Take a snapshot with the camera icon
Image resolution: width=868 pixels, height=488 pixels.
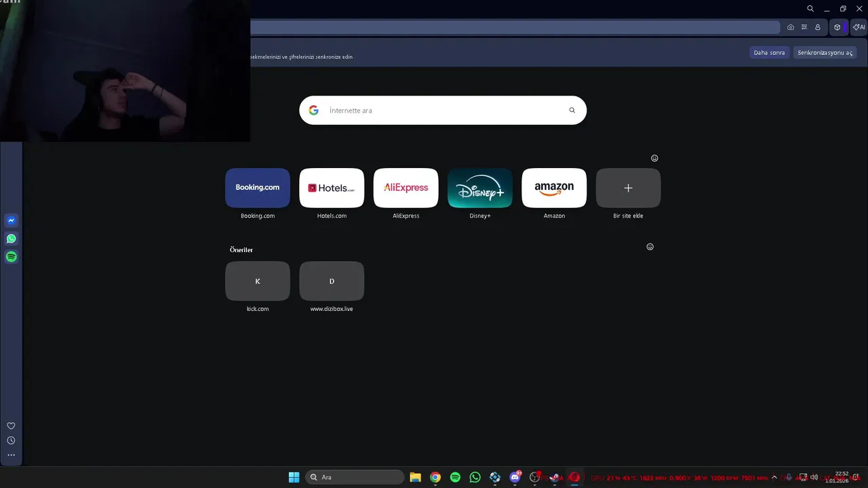click(x=791, y=27)
